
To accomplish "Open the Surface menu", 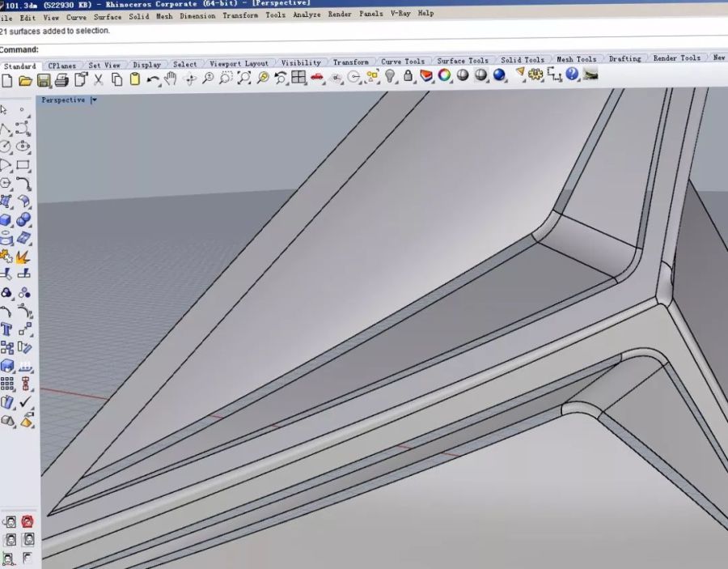I will (x=108, y=16).
